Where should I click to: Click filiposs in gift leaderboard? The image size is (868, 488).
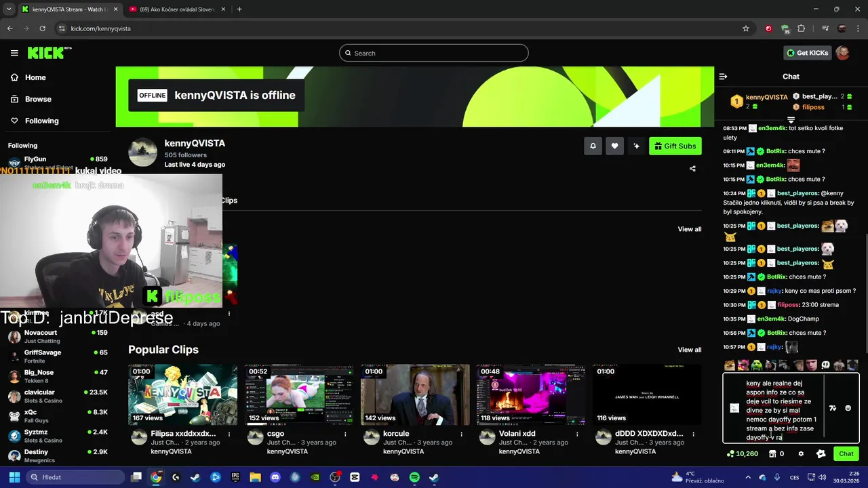tap(813, 107)
